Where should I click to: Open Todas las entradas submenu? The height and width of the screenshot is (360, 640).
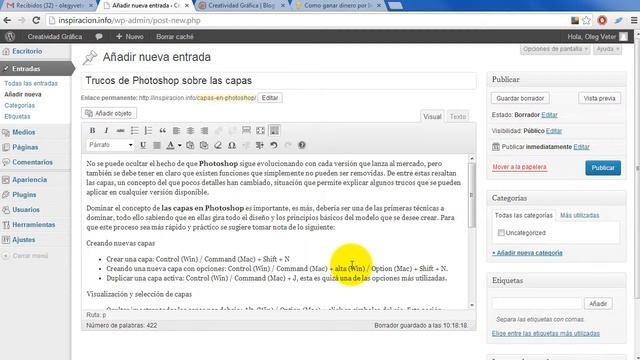(x=31, y=83)
